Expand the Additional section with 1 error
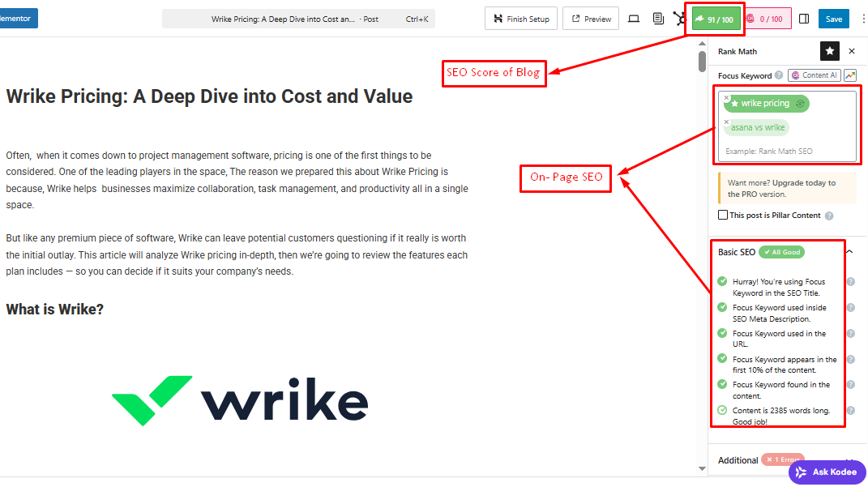This screenshot has height=487, width=868. (x=849, y=460)
